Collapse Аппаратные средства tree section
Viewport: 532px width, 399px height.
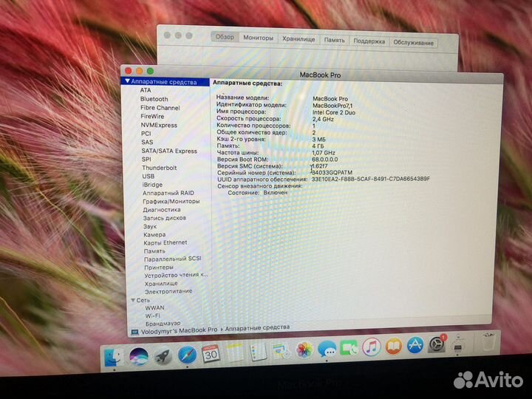pos(128,81)
